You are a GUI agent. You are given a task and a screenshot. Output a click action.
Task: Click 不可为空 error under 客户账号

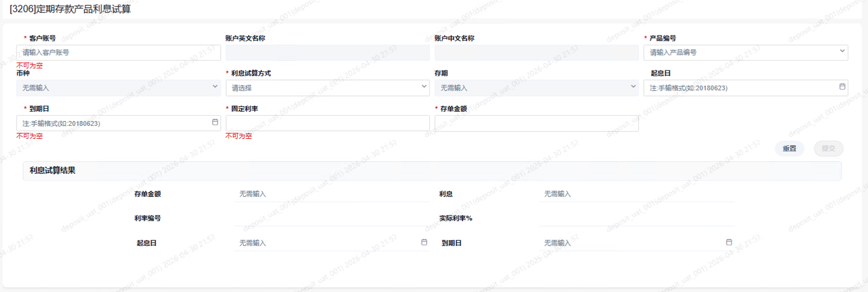[x=30, y=66]
